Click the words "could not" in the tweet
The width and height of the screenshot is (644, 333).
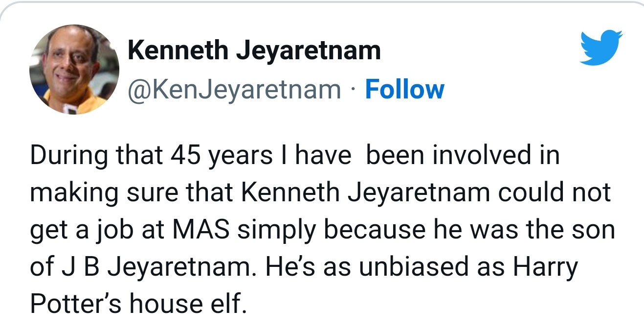(555, 193)
